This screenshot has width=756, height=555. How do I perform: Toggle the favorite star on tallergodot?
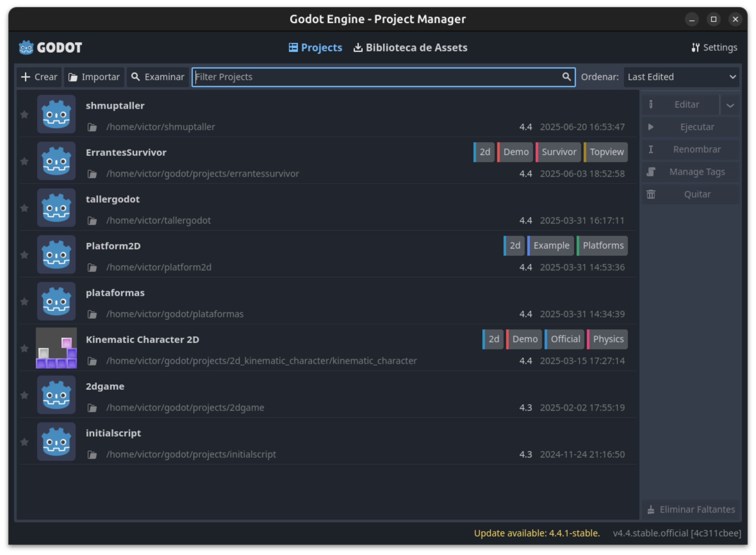(x=25, y=208)
